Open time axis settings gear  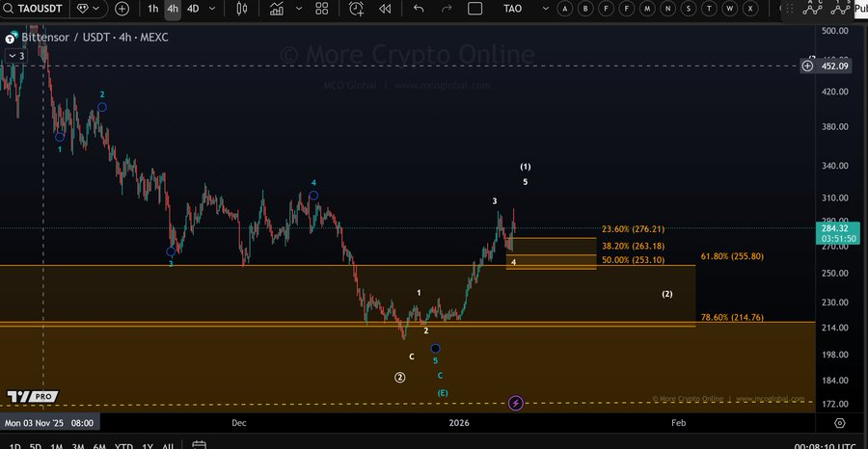839,423
